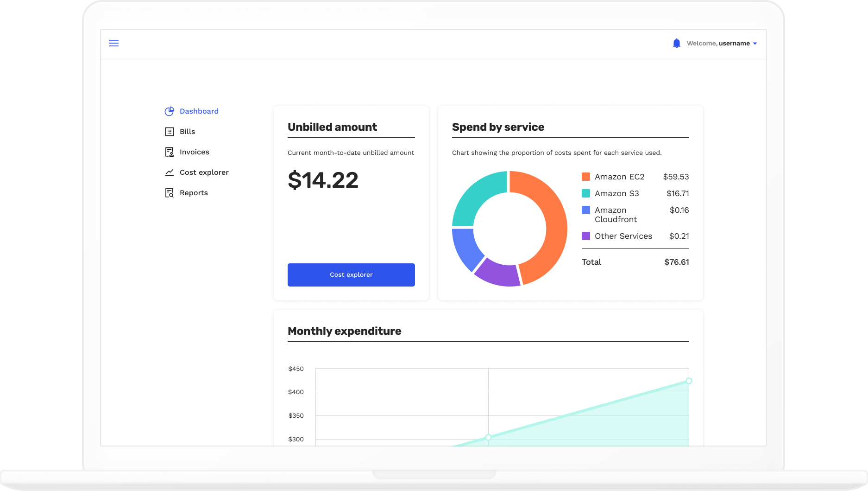Click the Total $76.61 amount
Viewport: 868px width, 491px height.
point(677,262)
